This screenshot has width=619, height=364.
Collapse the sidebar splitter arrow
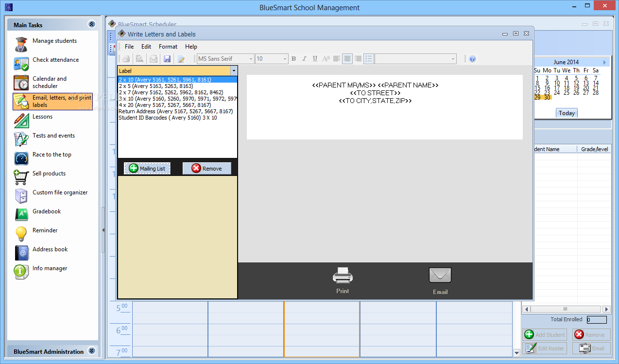coord(103,230)
